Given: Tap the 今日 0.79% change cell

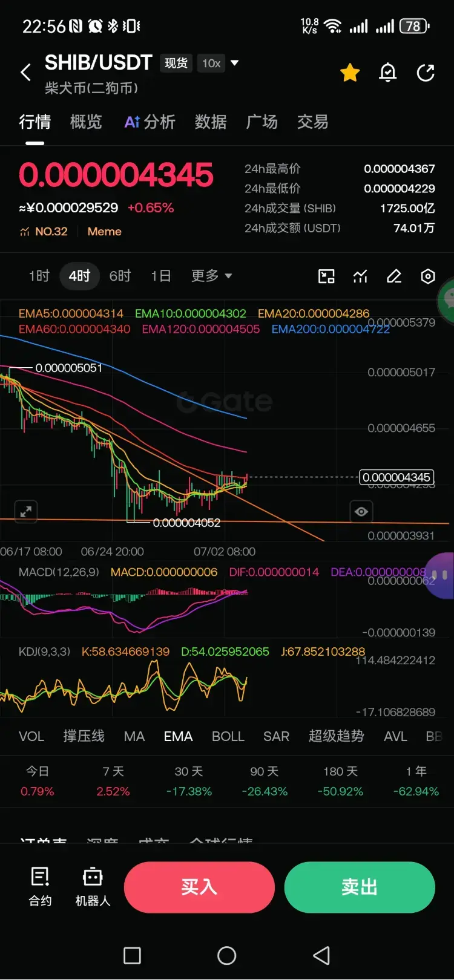Looking at the screenshot, I should 38,781.
